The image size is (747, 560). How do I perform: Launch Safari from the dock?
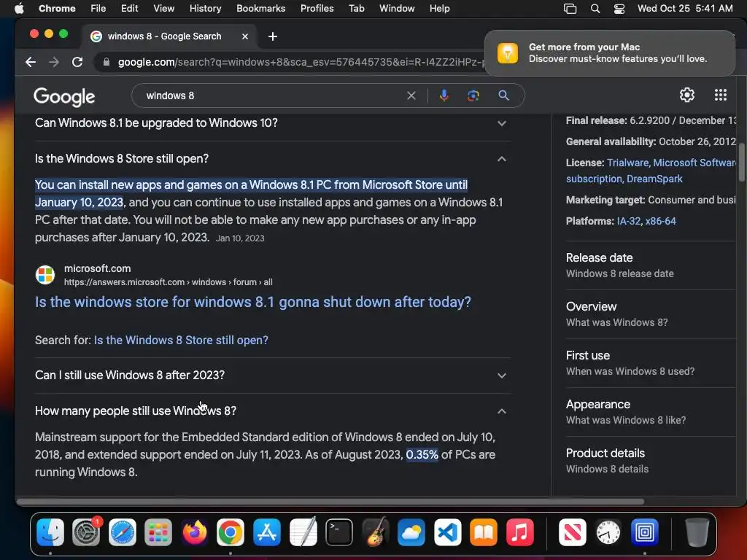tap(123, 532)
